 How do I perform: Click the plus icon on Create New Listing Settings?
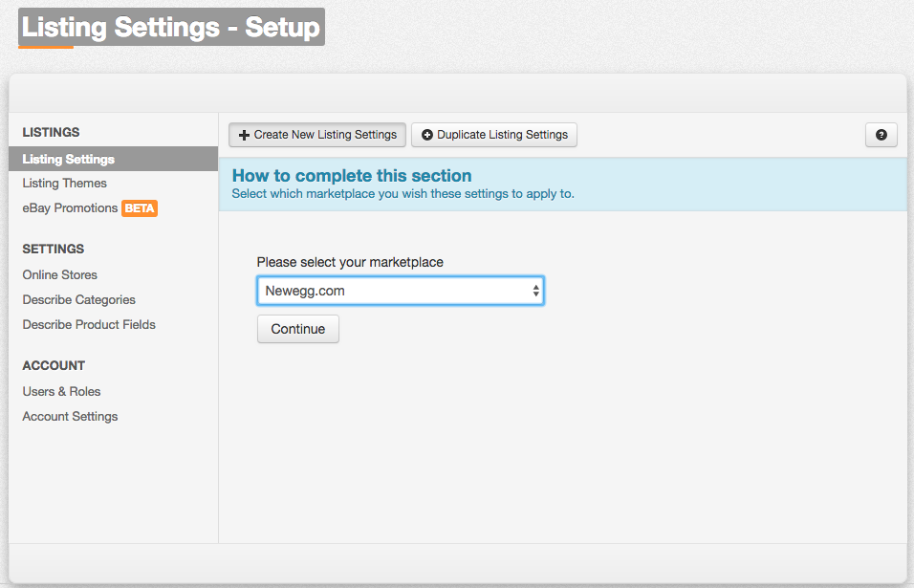[x=244, y=135]
